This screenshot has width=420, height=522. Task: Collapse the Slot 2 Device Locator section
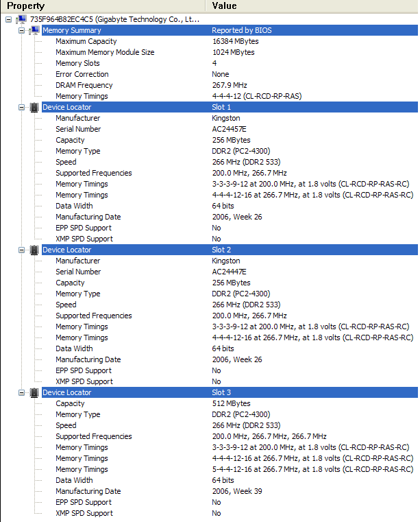22,250
